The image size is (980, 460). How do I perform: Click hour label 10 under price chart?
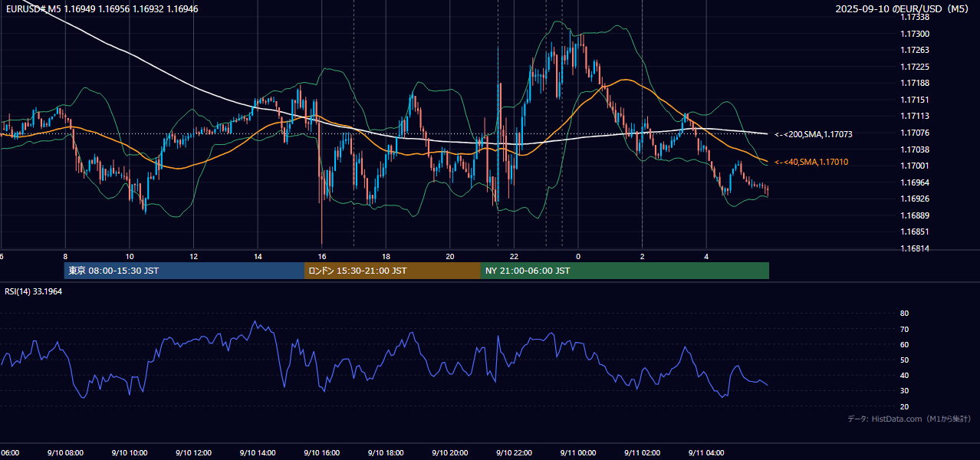[x=130, y=257]
